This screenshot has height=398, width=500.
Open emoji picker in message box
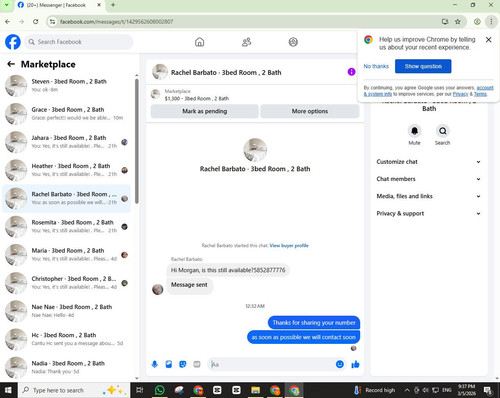click(x=339, y=364)
